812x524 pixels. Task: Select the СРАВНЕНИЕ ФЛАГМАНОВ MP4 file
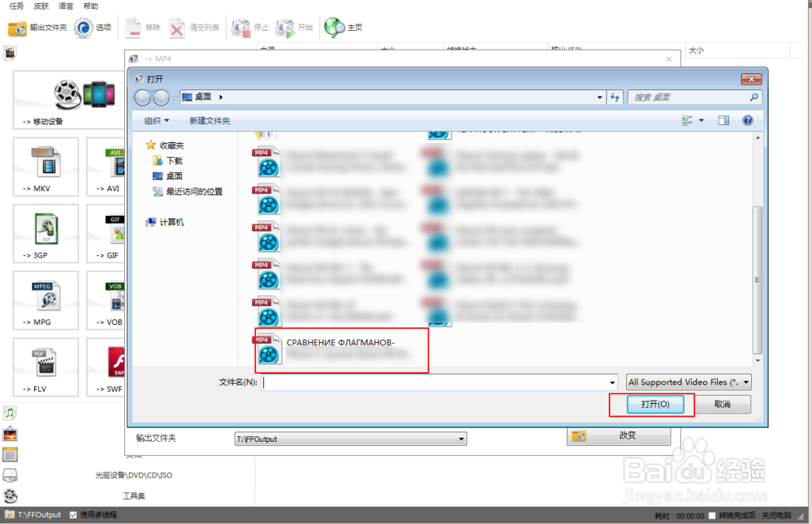point(340,350)
